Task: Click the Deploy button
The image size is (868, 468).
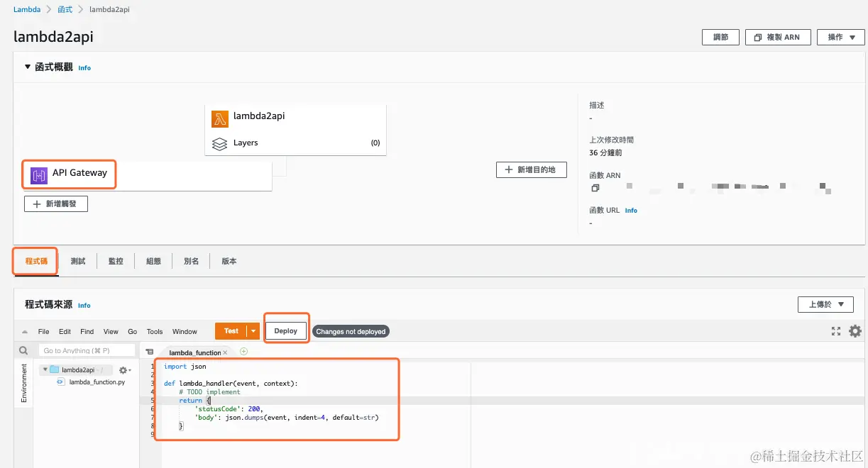Action: point(286,331)
